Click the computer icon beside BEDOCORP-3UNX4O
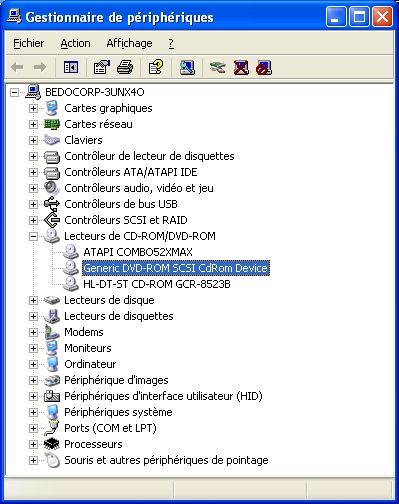 click(33, 92)
